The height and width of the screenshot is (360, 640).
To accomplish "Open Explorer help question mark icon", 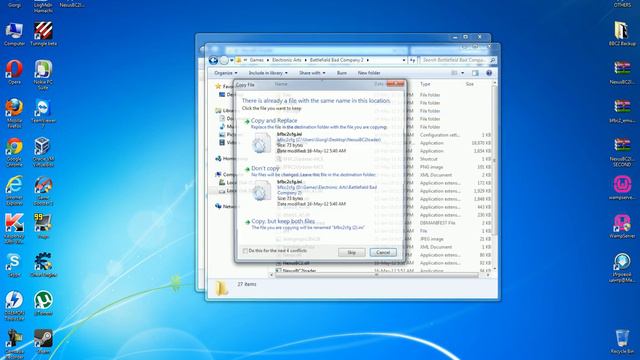I will (489, 73).
